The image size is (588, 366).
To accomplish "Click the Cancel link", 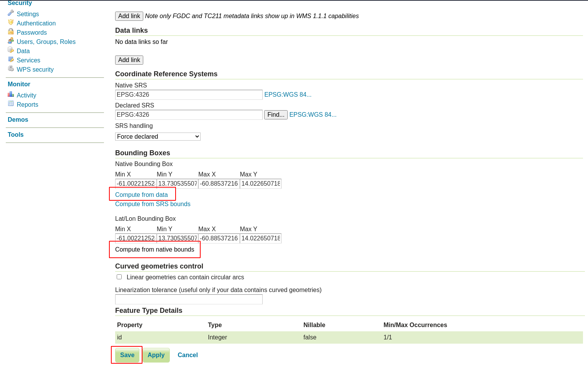I will (x=188, y=355).
